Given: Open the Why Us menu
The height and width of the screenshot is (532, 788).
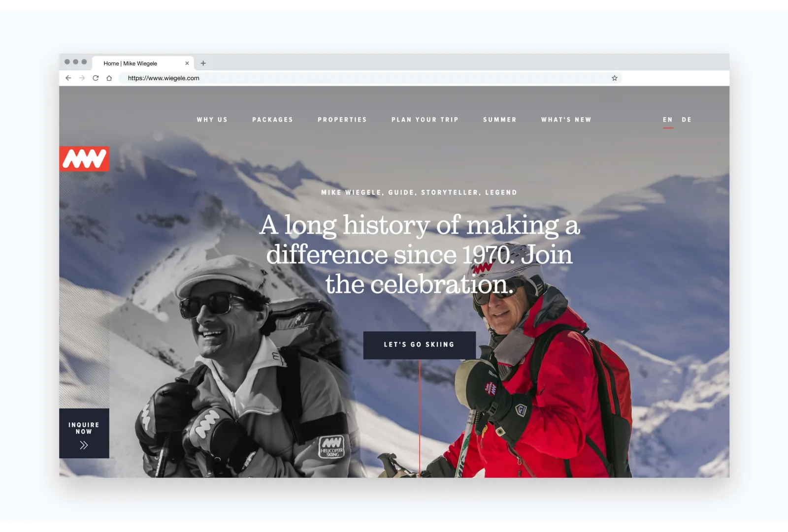Looking at the screenshot, I should (x=212, y=120).
